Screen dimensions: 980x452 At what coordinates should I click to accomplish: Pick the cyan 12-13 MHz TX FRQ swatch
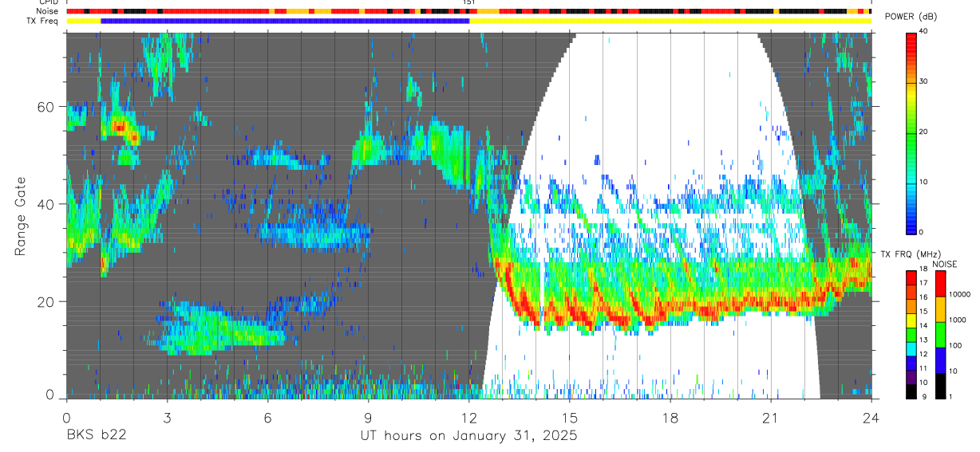coord(911,348)
